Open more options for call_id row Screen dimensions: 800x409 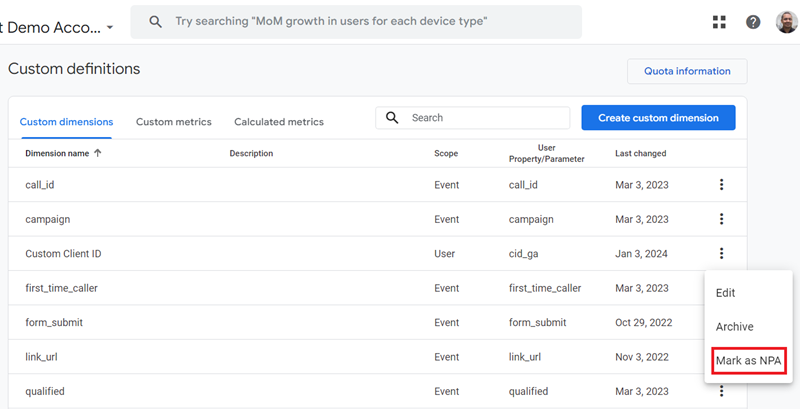(721, 185)
